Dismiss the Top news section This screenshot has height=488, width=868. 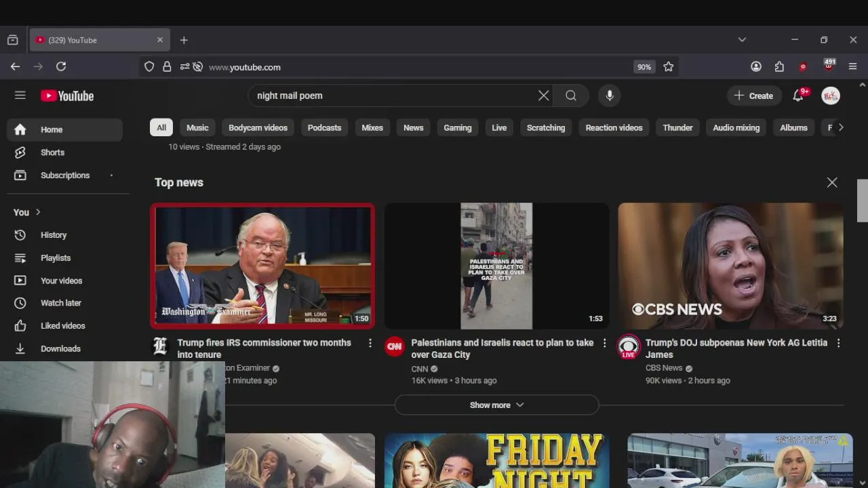click(832, 182)
